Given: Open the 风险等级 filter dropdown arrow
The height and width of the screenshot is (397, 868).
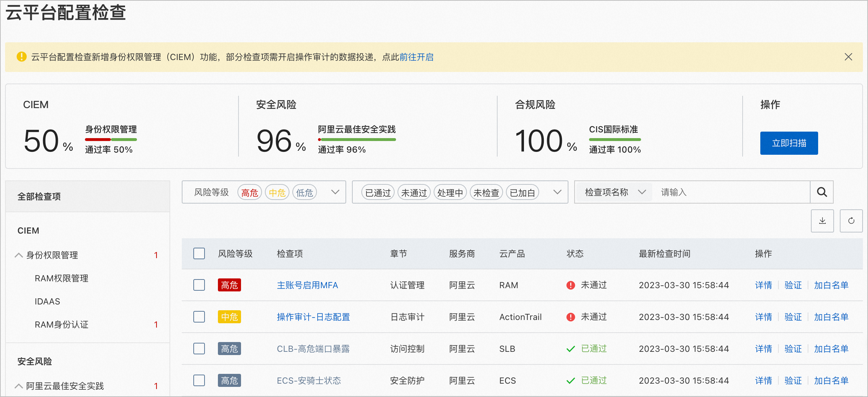Looking at the screenshot, I should [335, 192].
